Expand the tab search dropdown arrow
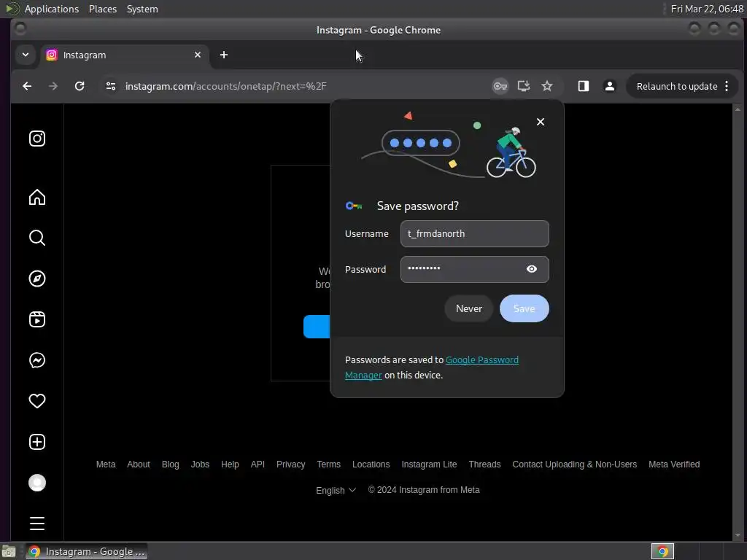Viewport: 747px width, 560px height. [x=26, y=55]
